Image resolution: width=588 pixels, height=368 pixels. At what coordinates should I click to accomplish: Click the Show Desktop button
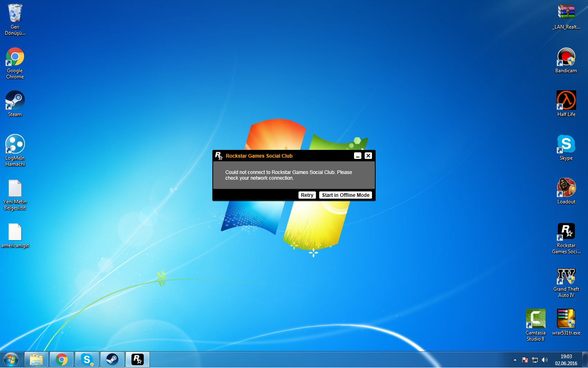point(585,359)
